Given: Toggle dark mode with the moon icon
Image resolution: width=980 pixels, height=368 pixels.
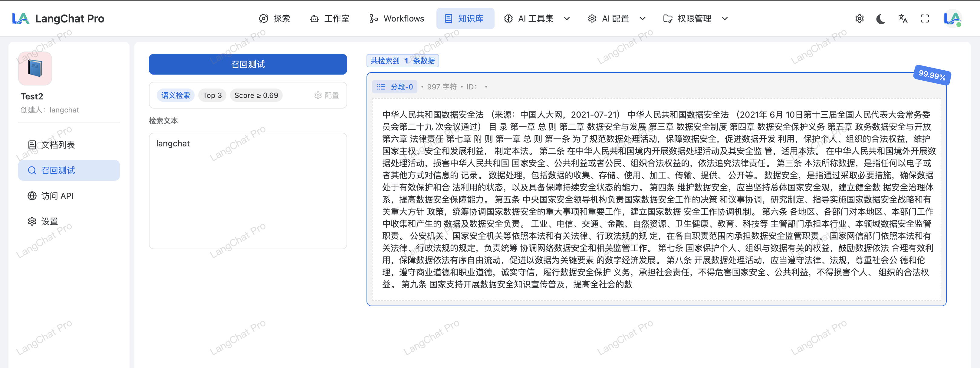Looking at the screenshot, I should point(880,19).
